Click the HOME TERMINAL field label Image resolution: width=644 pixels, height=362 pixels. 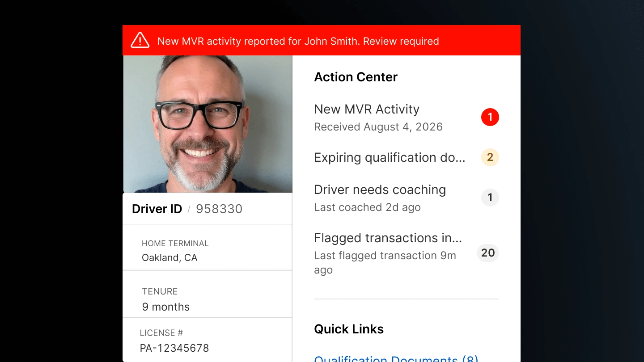(175, 244)
